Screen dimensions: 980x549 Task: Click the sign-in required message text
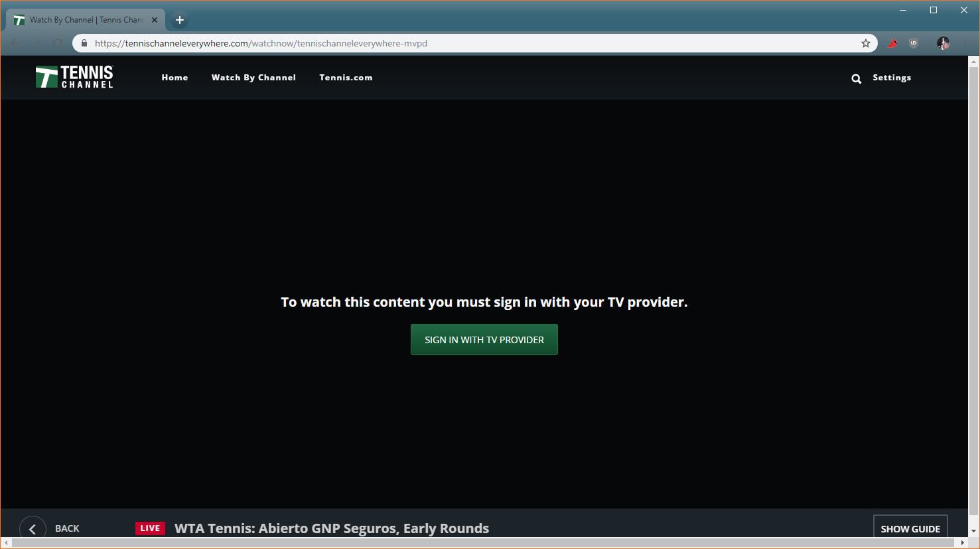point(484,302)
